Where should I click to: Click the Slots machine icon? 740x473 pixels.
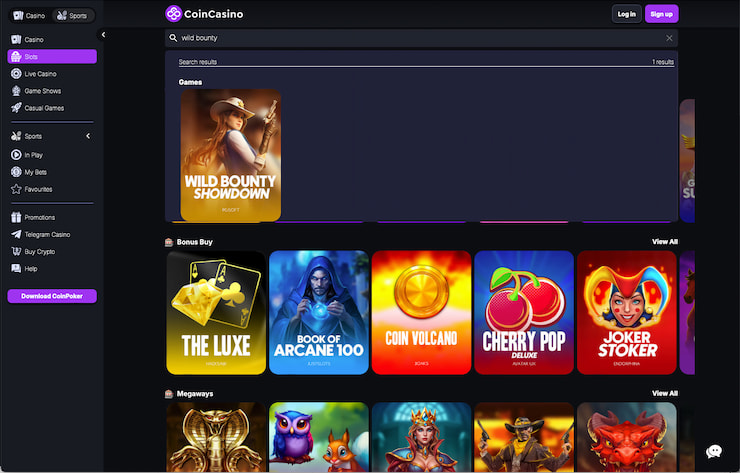(16, 57)
